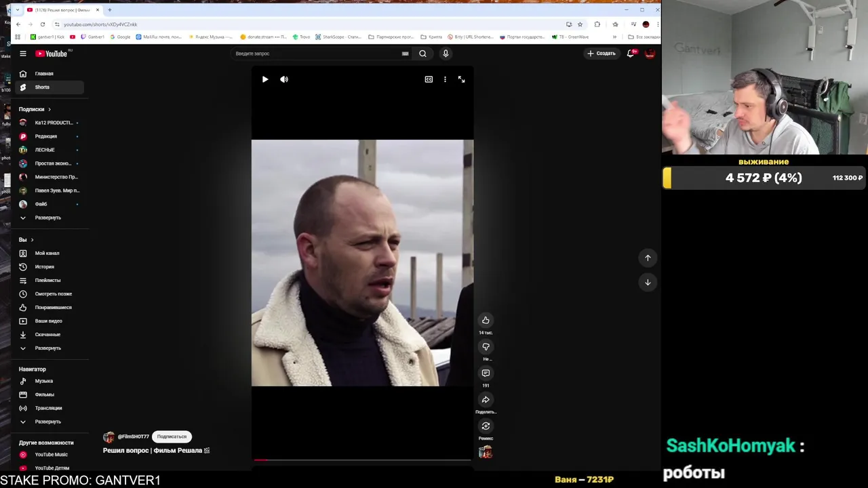Open the Ka12 PRODUCTI... subscription
Image resolution: width=868 pixels, height=488 pixels.
coord(49,123)
